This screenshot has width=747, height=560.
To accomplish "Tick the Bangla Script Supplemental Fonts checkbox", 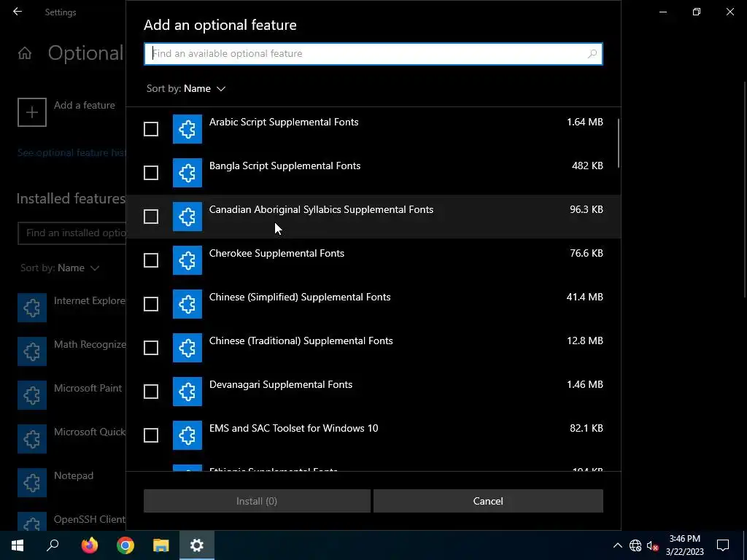I will coord(151,173).
